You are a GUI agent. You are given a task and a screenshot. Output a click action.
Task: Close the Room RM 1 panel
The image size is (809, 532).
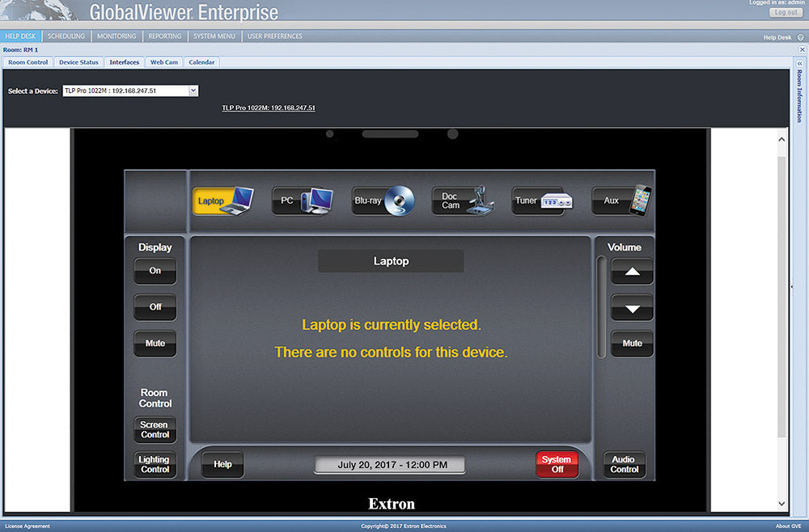pyautogui.click(x=803, y=49)
